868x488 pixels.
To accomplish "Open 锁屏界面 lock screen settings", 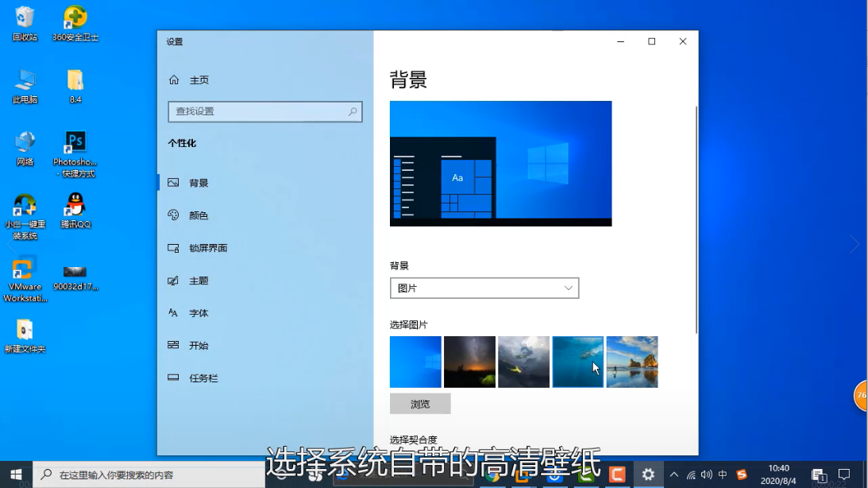I will pyautogui.click(x=174, y=248).
